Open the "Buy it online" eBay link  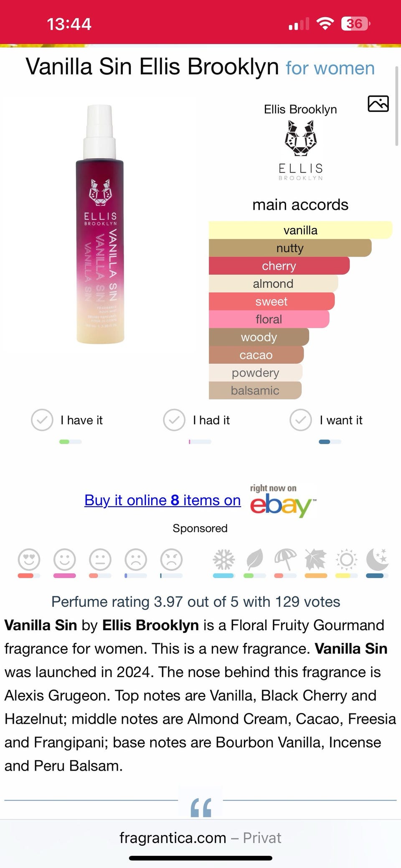point(162,500)
